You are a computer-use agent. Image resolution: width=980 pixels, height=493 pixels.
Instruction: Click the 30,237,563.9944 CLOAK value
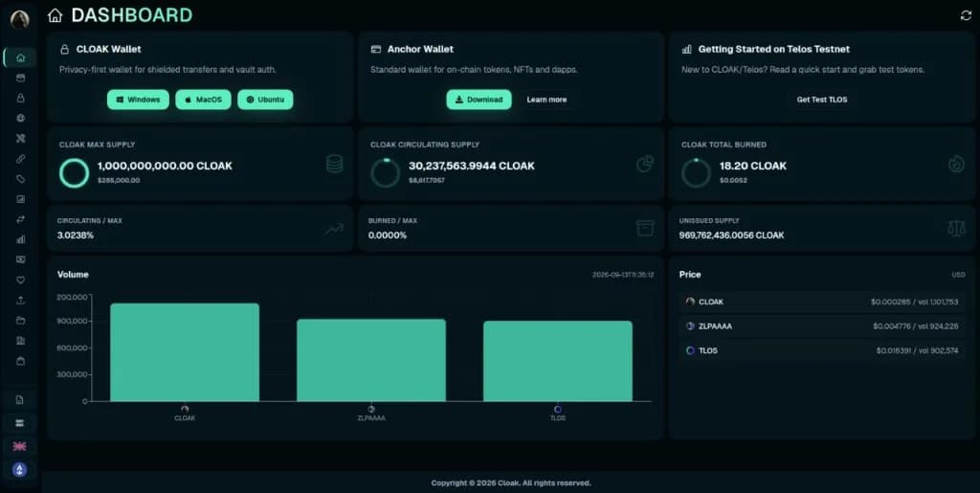[x=472, y=166]
